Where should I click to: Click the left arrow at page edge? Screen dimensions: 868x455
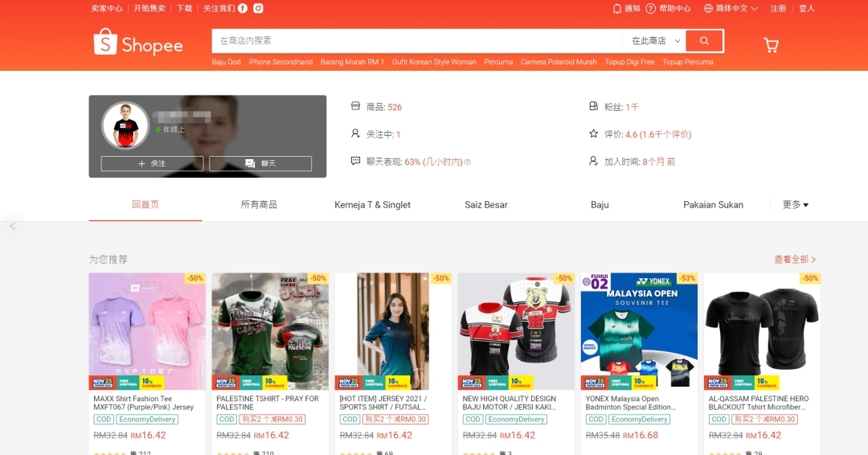(x=12, y=226)
